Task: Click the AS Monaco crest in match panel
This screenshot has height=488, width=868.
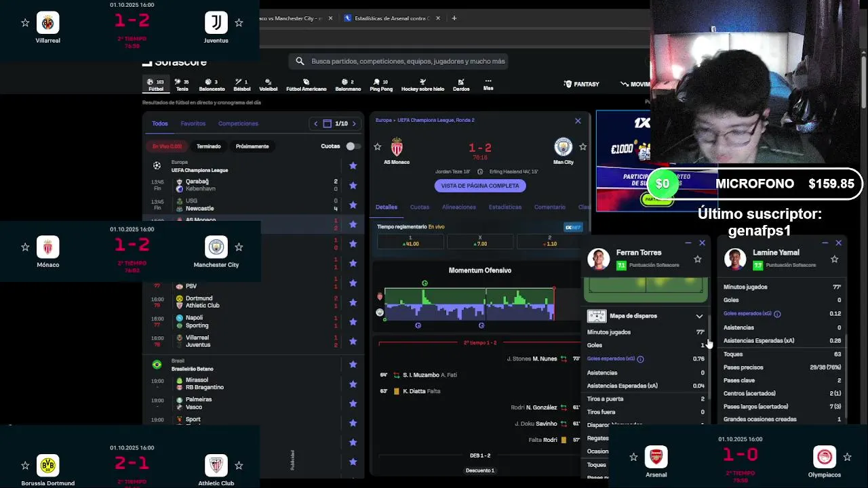Action: [x=397, y=147]
